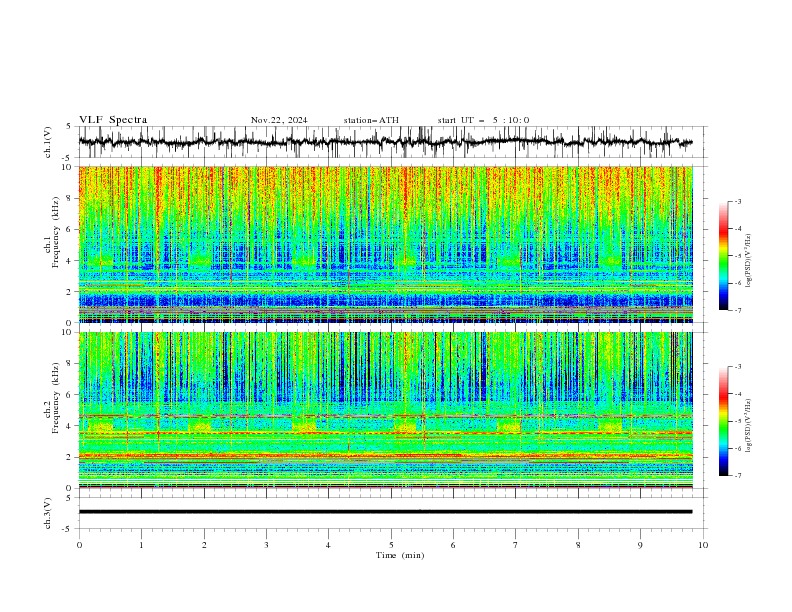
Task: Click inside the ch.1 spectrogram panel
Action: [x=385, y=244]
